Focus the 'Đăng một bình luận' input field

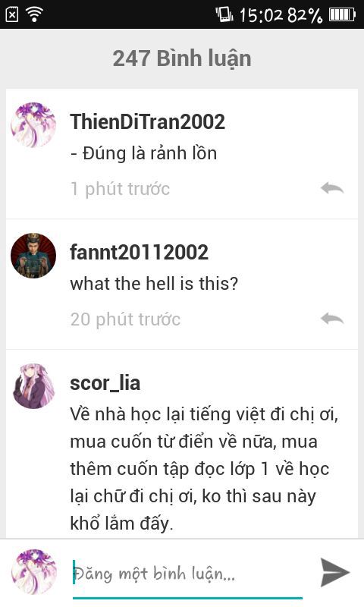pos(187,574)
